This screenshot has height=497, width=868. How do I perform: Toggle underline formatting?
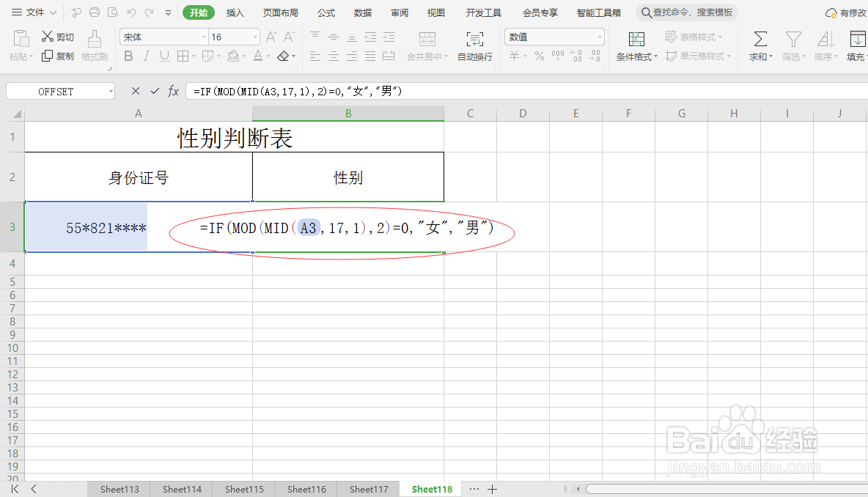point(164,56)
